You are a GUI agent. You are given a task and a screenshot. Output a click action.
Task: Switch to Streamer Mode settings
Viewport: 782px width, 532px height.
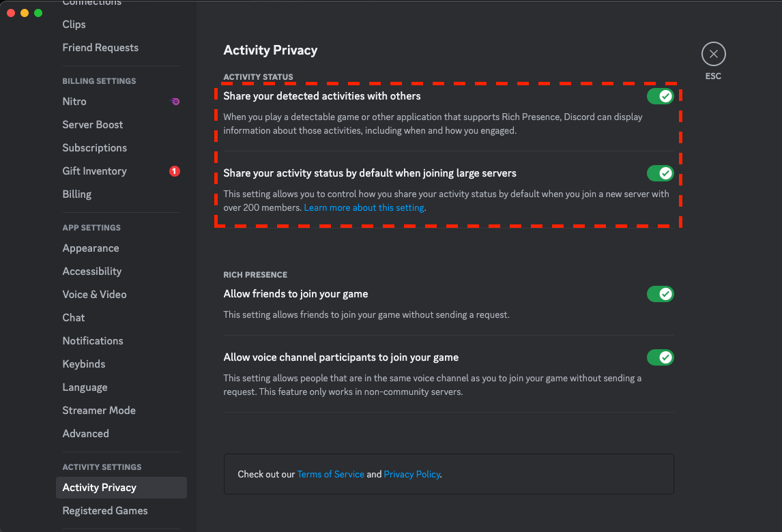coord(99,411)
